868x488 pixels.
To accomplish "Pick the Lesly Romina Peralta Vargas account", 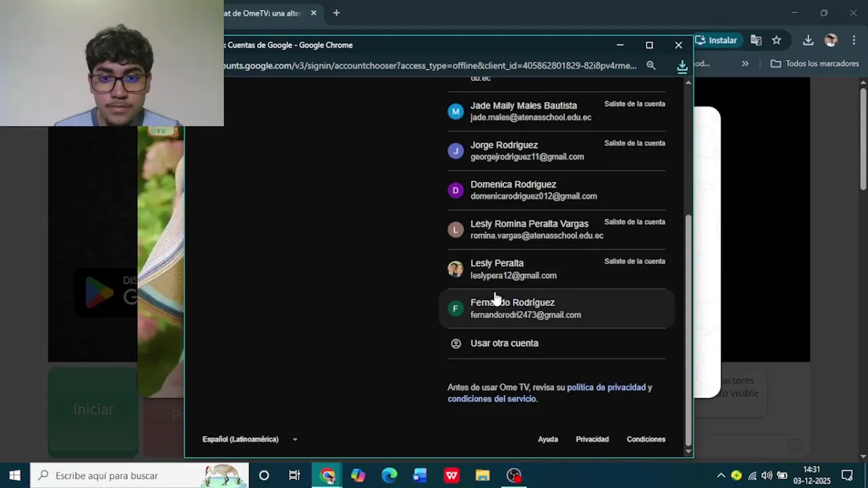I will 556,229.
